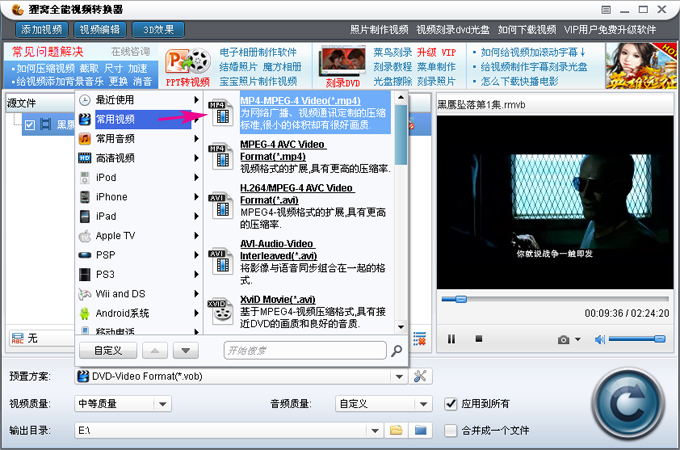
Task: Open the 视频编辑 tool
Action: (100, 29)
